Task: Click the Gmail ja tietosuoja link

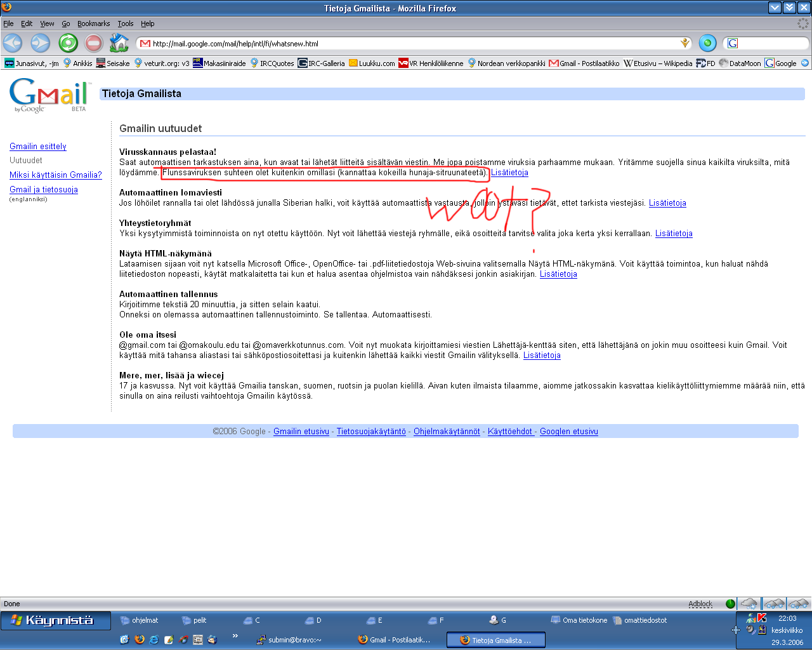Action: point(44,189)
